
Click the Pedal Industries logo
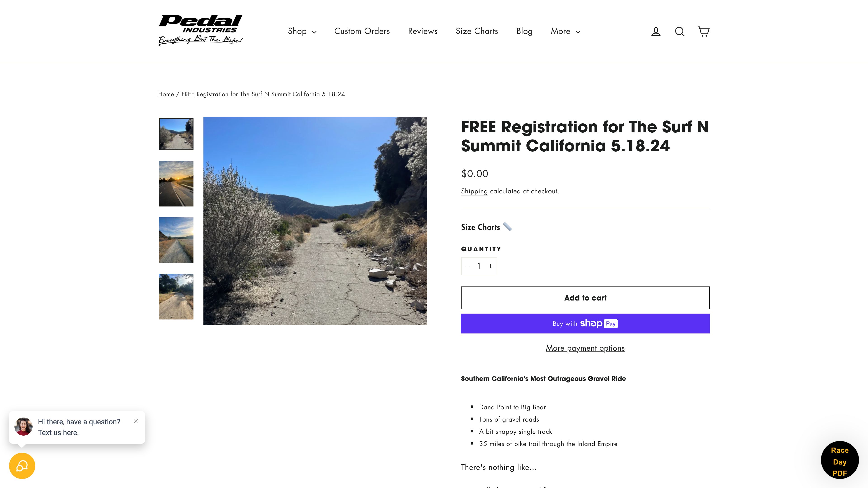(200, 30)
